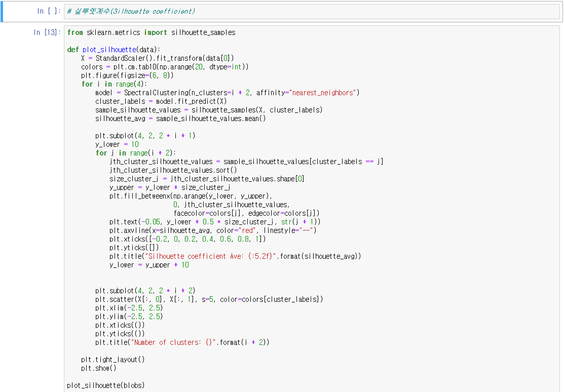The image size is (564, 392).
Task: Click the 'y_upper = y_lower + size_cluster_j' line
Action: click(x=170, y=188)
